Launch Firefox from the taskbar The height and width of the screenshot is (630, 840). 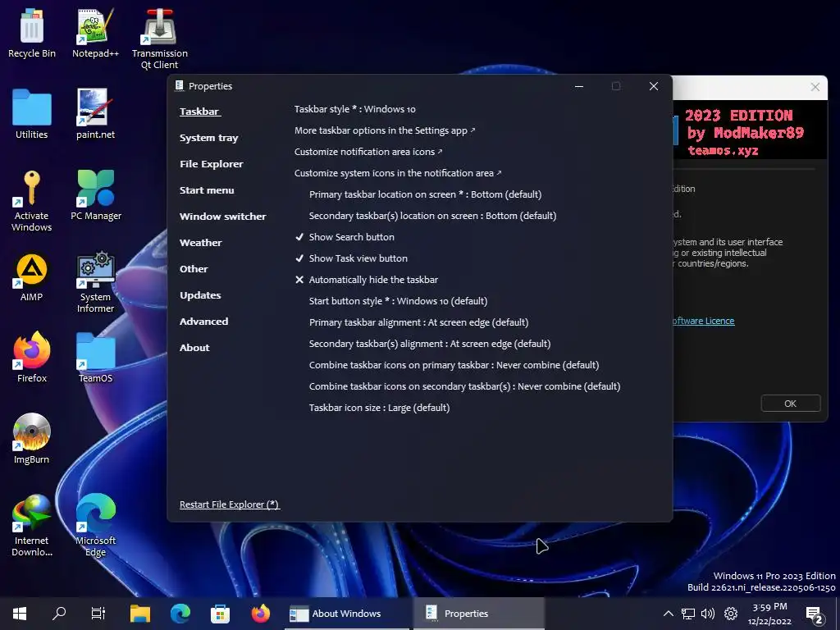[260, 614]
